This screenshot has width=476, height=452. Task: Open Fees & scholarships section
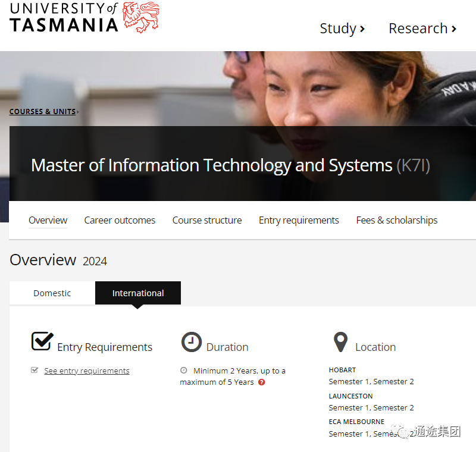pos(397,220)
